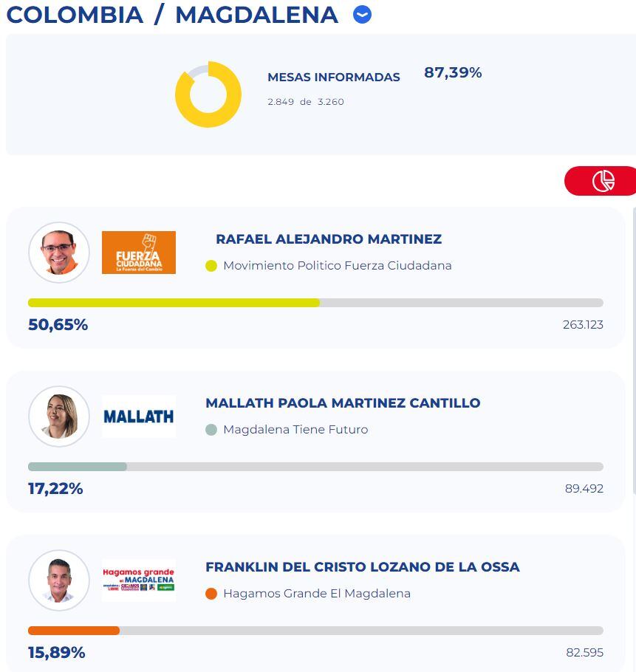
Task: Click Franklin Lozano's candidate photo
Action: coord(59,580)
